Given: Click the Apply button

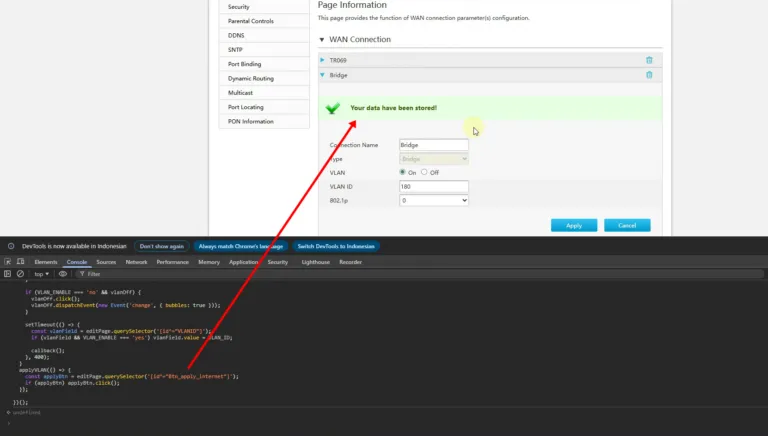Looking at the screenshot, I should tap(574, 225).
